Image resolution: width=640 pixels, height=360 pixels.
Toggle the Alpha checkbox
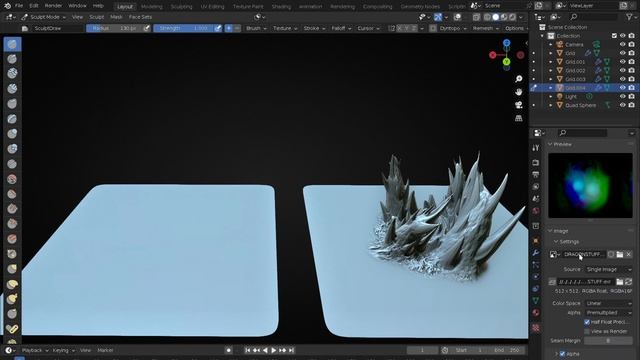[562, 353]
